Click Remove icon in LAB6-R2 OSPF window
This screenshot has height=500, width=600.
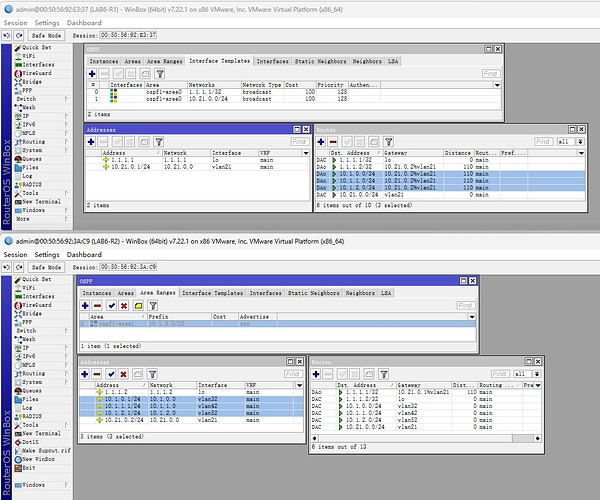(97, 305)
